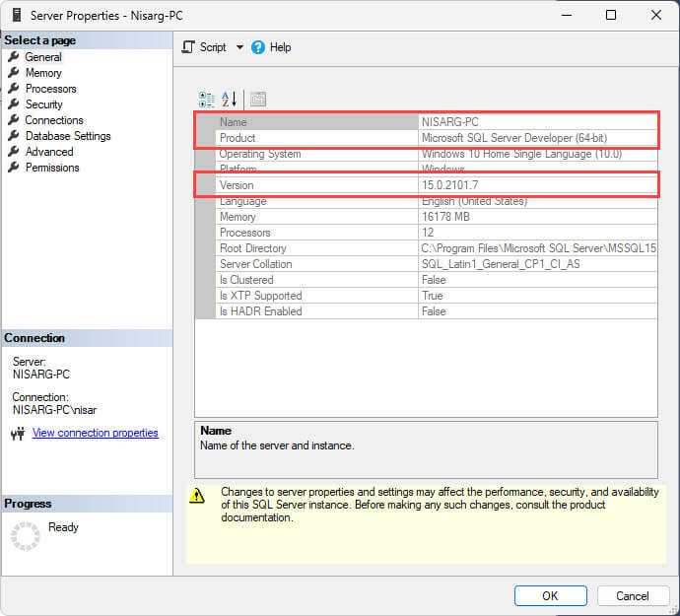Click the Property Pages icon
This screenshot has height=616, width=680.
(x=258, y=100)
